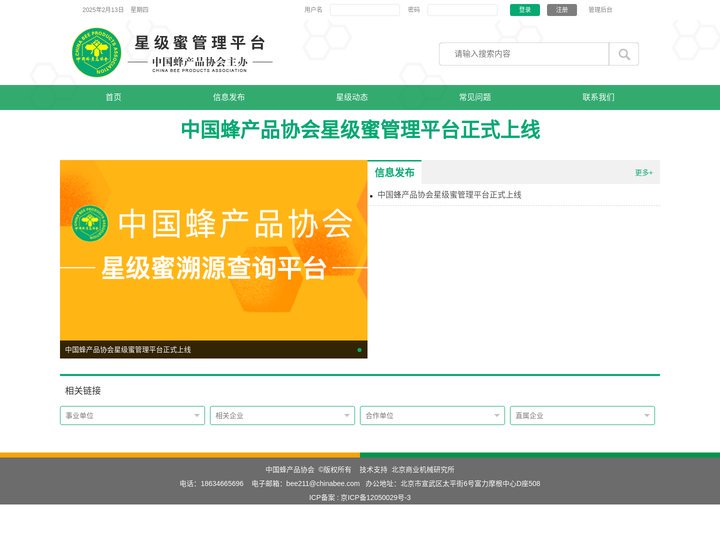Viewport: 720px width, 540px height.
Task: Focus the 用户名 input field
Action: click(x=365, y=10)
